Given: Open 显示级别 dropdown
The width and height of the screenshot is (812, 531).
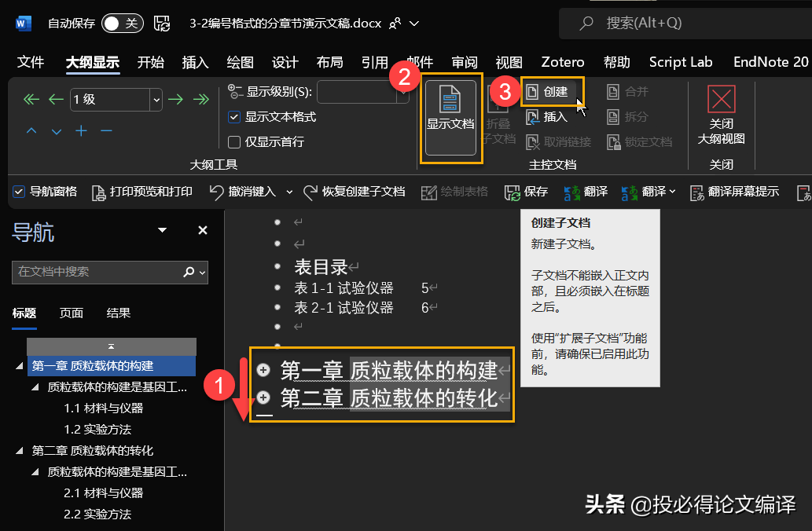Looking at the screenshot, I should coord(403,92).
